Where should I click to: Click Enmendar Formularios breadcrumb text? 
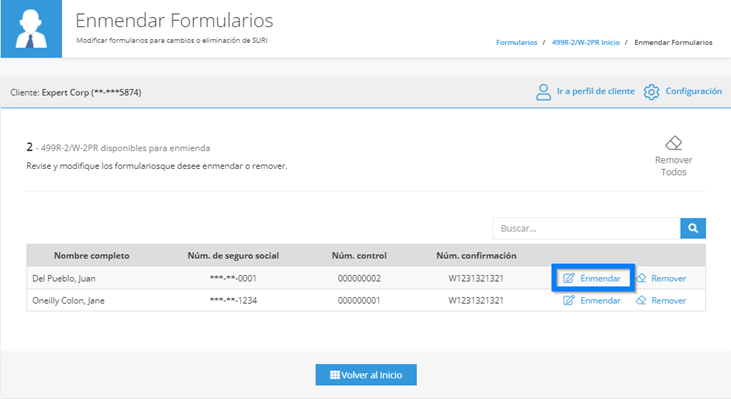click(x=673, y=42)
